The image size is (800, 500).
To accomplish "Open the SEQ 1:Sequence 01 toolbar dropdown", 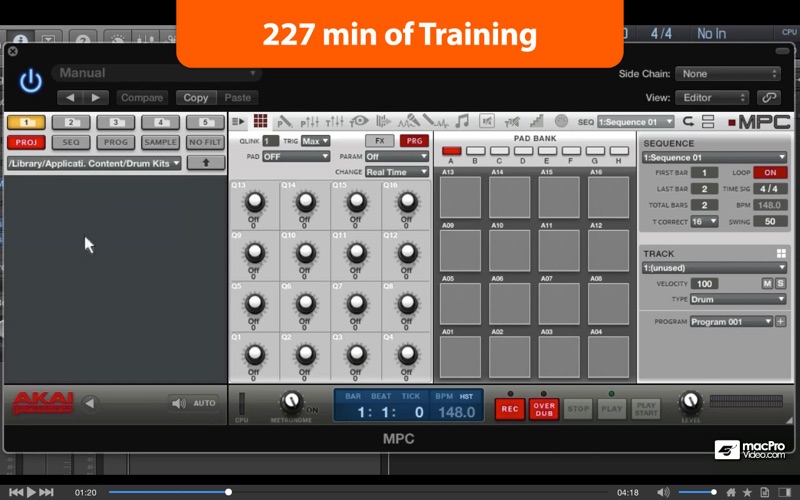I will pos(635,122).
